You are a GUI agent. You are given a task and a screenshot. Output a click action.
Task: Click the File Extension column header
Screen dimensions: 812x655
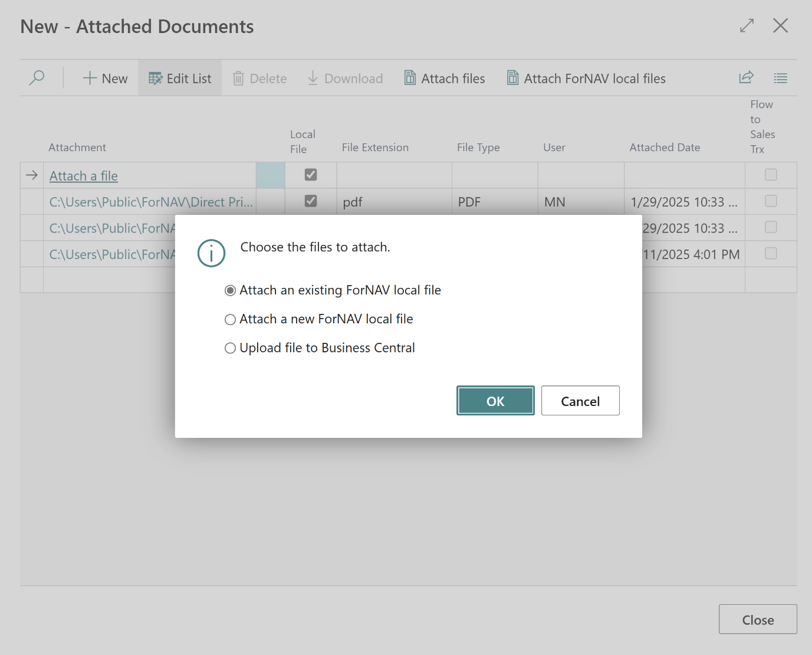point(375,148)
